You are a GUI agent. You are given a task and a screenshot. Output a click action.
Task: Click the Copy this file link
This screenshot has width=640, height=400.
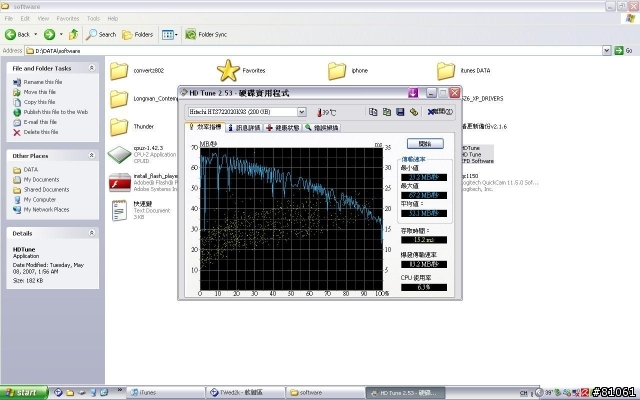(x=39, y=102)
